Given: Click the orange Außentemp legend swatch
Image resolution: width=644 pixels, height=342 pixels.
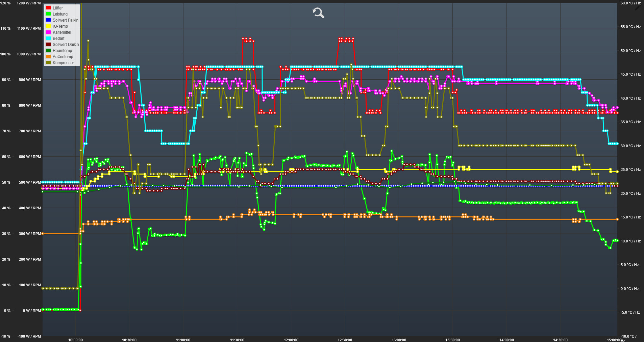Looking at the screenshot, I should point(48,57).
